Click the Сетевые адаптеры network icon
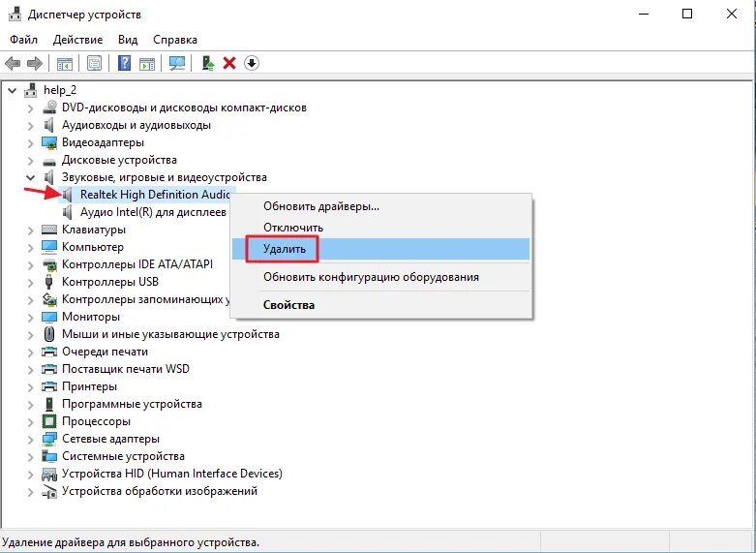756x553 pixels. tap(49, 439)
